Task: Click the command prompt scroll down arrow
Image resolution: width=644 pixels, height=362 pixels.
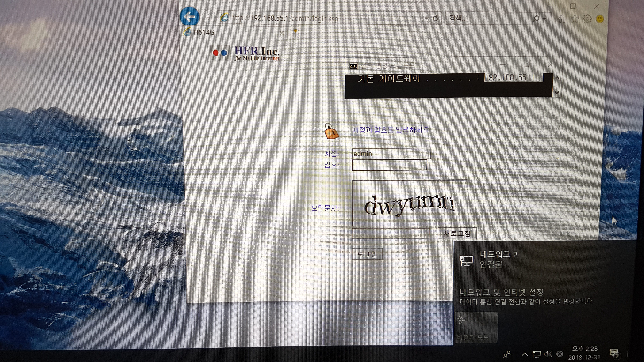Action: tap(557, 92)
